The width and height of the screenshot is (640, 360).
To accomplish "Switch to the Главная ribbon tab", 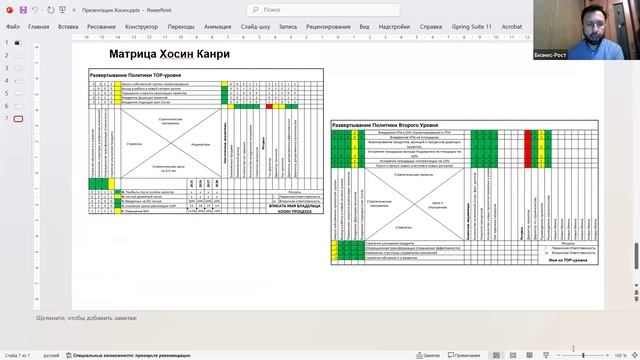I will pyautogui.click(x=38, y=27).
